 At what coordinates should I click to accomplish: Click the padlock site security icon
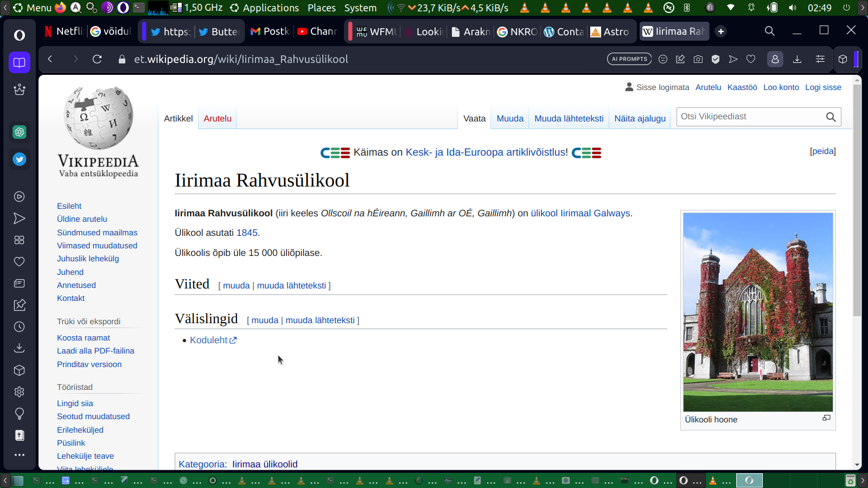point(122,59)
